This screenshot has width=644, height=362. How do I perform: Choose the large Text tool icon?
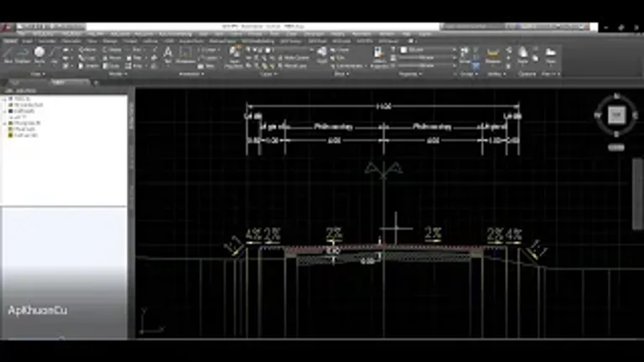[x=168, y=54]
